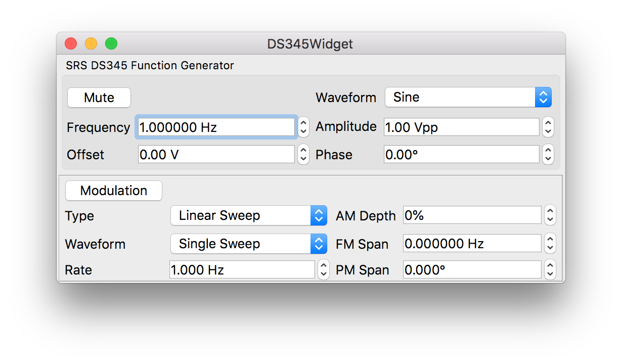Screen dimensions: 622x364
Task: Click the Frequency input field
Action: [215, 127]
